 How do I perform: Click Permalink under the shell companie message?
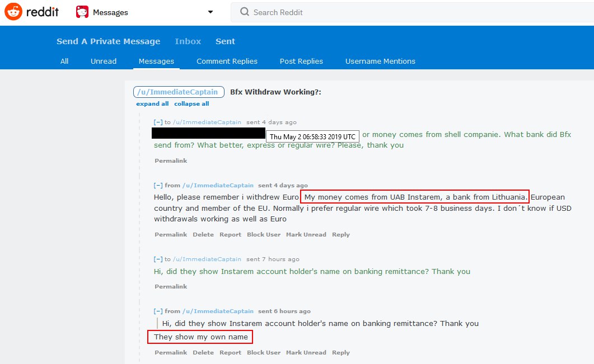pyautogui.click(x=171, y=161)
